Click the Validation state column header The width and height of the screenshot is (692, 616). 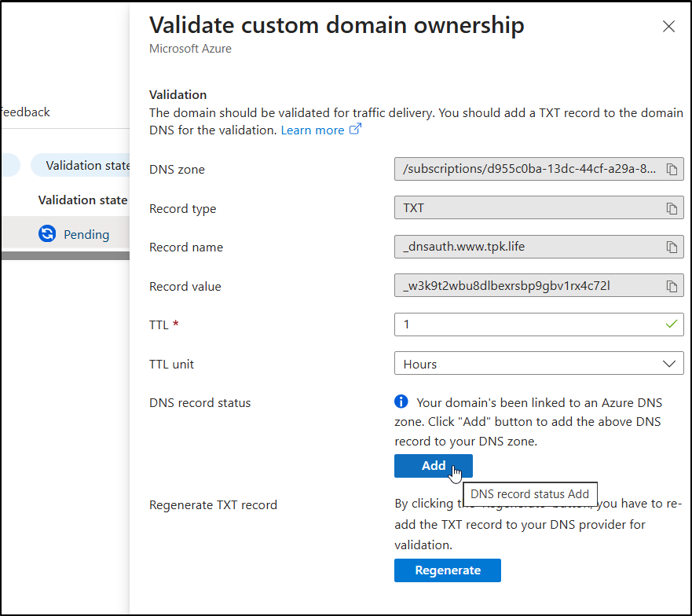coord(82,200)
